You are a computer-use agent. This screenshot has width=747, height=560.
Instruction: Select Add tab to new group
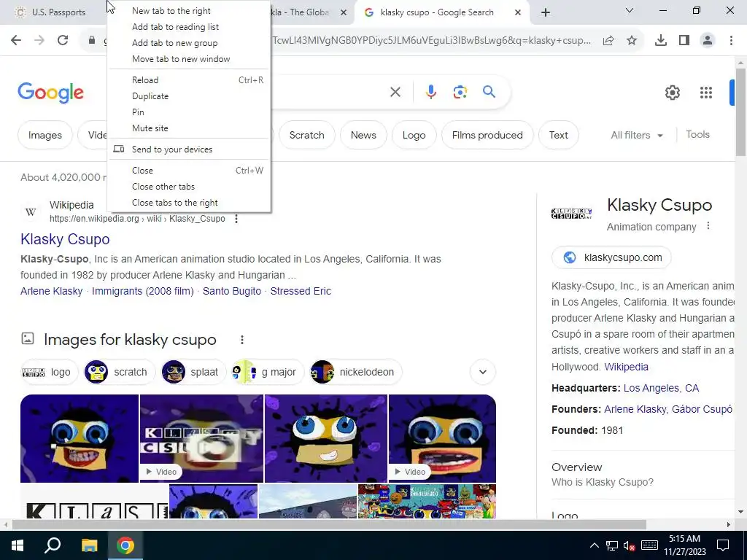(190, 43)
